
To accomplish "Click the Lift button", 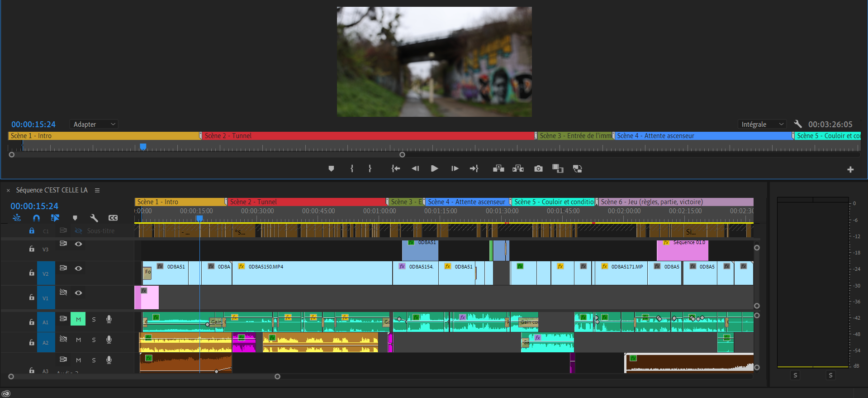I will [x=498, y=168].
